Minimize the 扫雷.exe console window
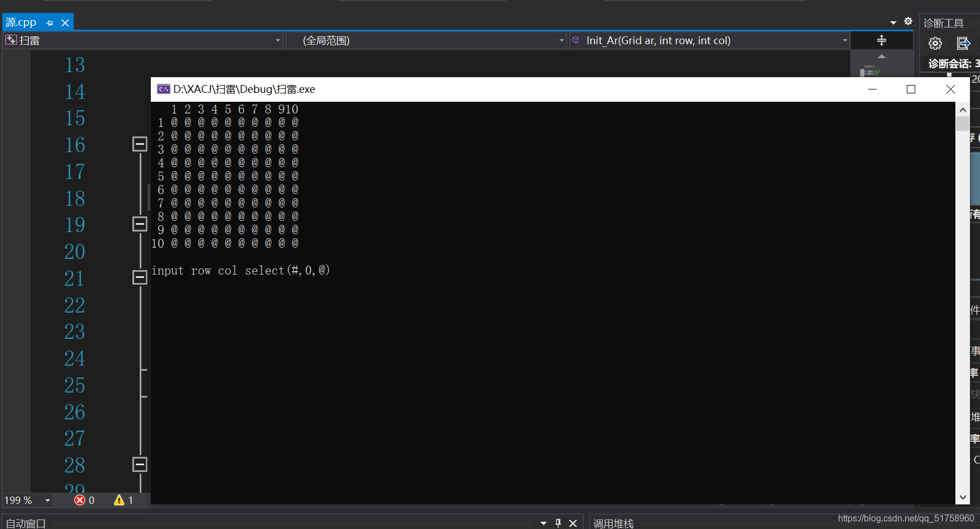The image size is (980, 529). (x=872, y=89)
